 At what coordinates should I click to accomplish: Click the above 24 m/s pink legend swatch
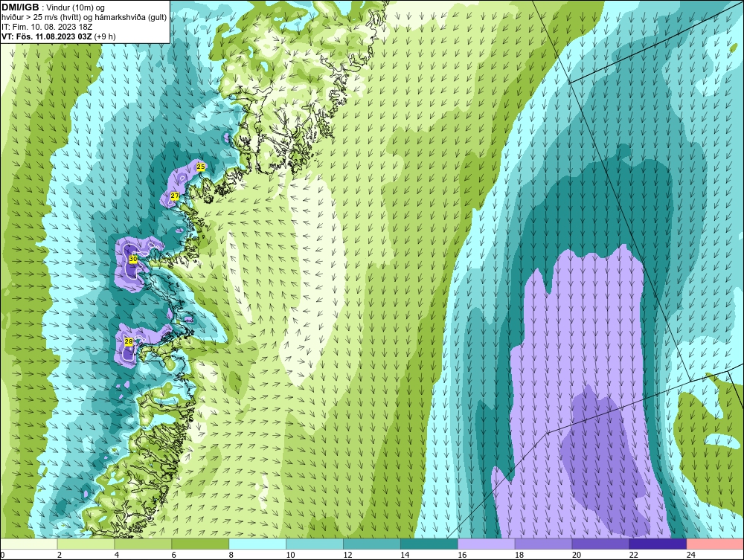[715, 544]
